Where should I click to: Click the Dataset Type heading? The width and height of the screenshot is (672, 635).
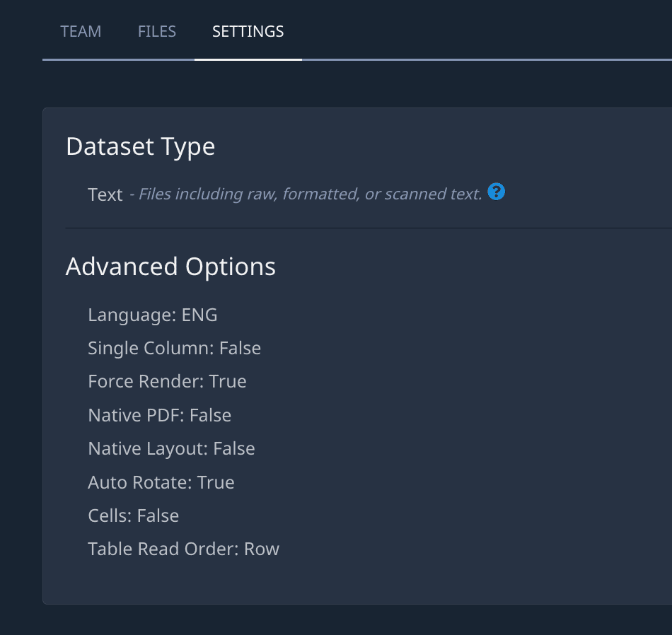click(x=140, y=146)
